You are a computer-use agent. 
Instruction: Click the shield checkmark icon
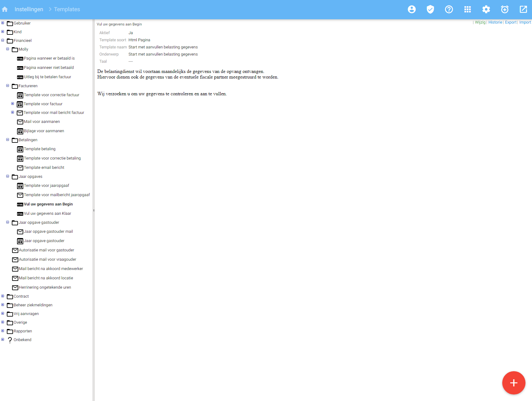pyautogui.click(x=430, y=9)
